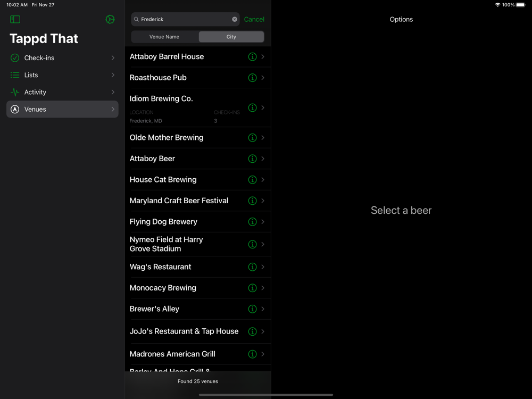Open Olde Mother Brewing chevron
Image resolution: width=532 pixels, height=399 pixels.
(263, 137)
